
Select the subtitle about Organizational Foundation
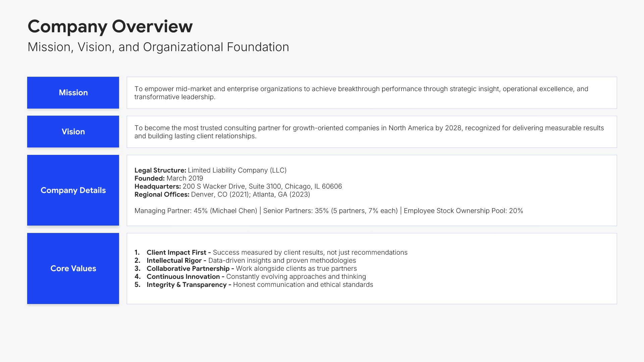click(x=158, y=47)
